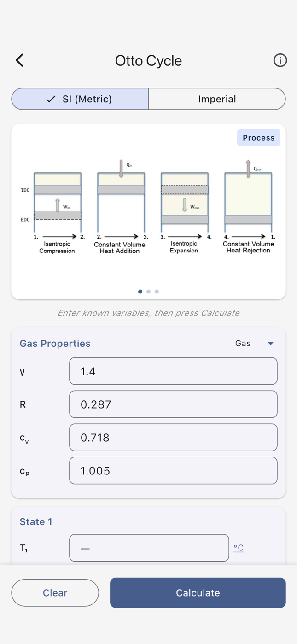Click the Qin heat addition arrow diagram
The height and width of the screenshot is (644, 297).
121,168
